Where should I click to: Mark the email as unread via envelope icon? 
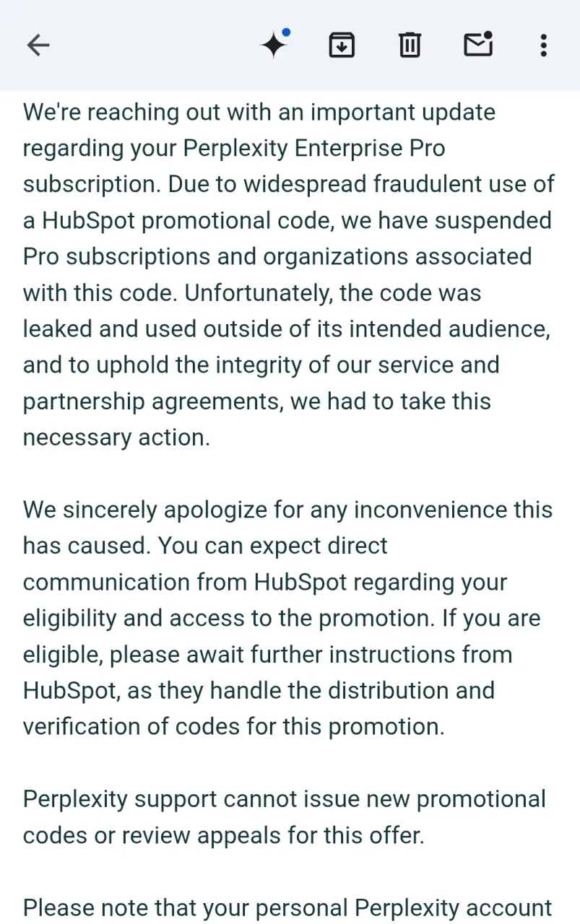477,45
